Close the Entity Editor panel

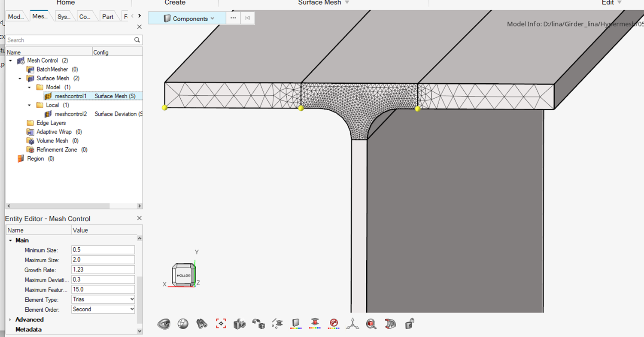tap(139, 218)
